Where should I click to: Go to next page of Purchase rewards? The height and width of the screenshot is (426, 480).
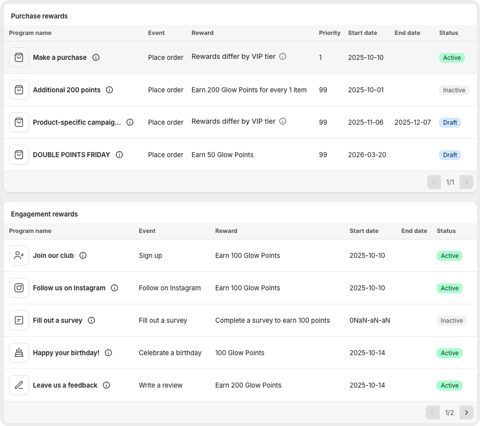click(466, 182)
